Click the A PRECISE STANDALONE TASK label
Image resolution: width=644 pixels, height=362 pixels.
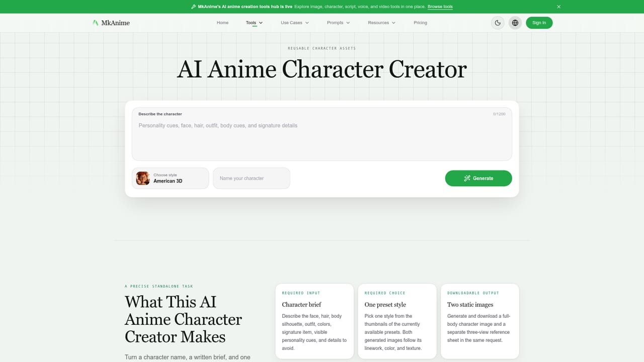click(x=159, y=286)
